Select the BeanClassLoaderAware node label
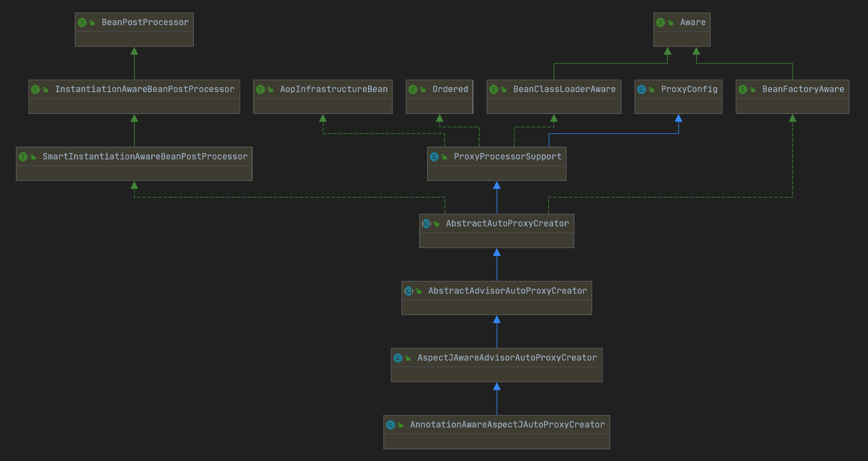This screenshot has width=868, height=461. [564, 89]
